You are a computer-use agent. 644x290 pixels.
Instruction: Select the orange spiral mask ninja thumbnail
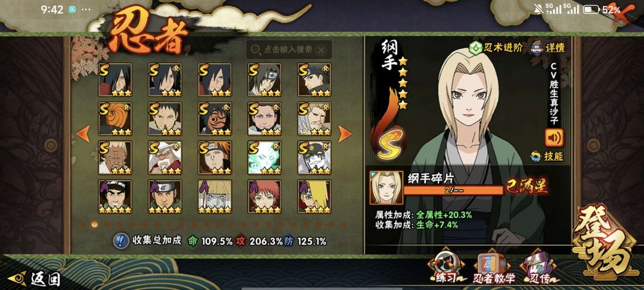click(x=115, y=119)
